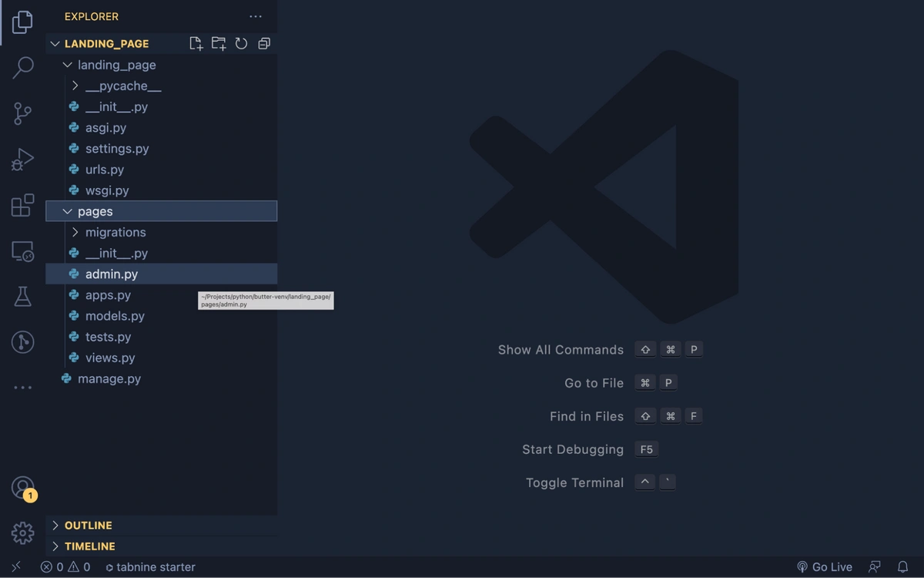The image size is (924, 578).
Task: Click the Go to File label
Action: [x=594, y=383]
